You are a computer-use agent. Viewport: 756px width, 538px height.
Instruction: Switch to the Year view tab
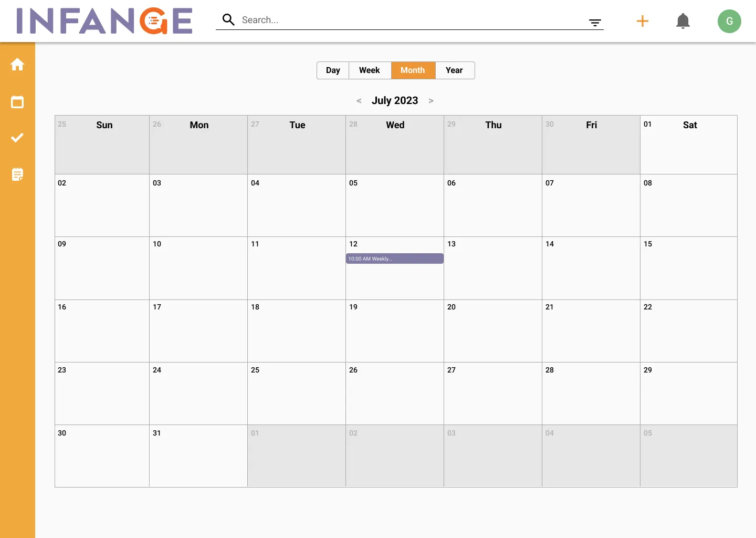[x=455, y=70]
